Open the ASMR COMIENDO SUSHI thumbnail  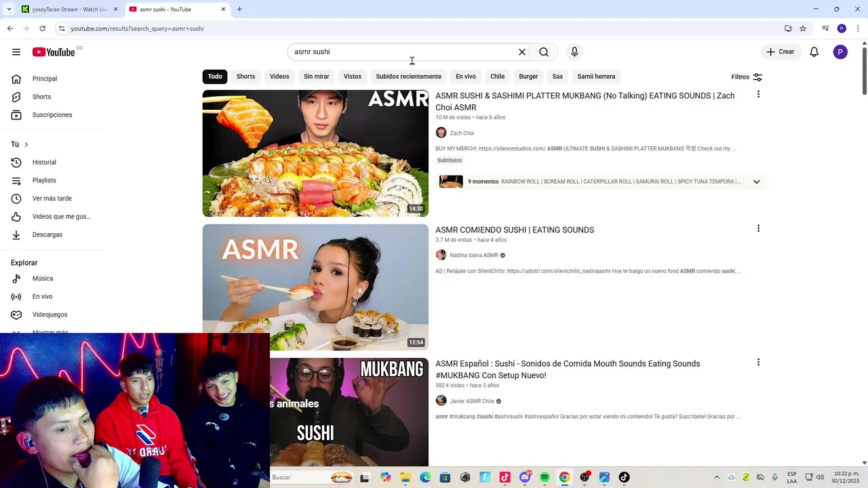(x=315, y=287)
